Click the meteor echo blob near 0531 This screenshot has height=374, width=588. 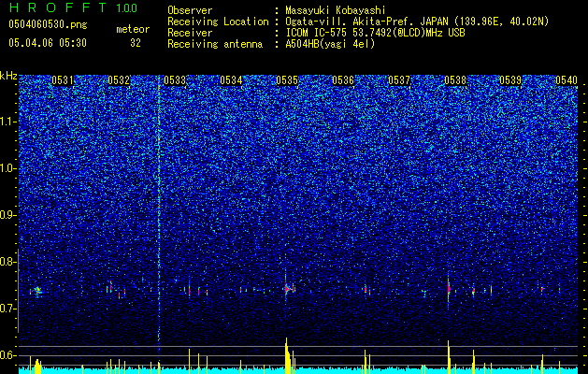(x=37, y=291)
